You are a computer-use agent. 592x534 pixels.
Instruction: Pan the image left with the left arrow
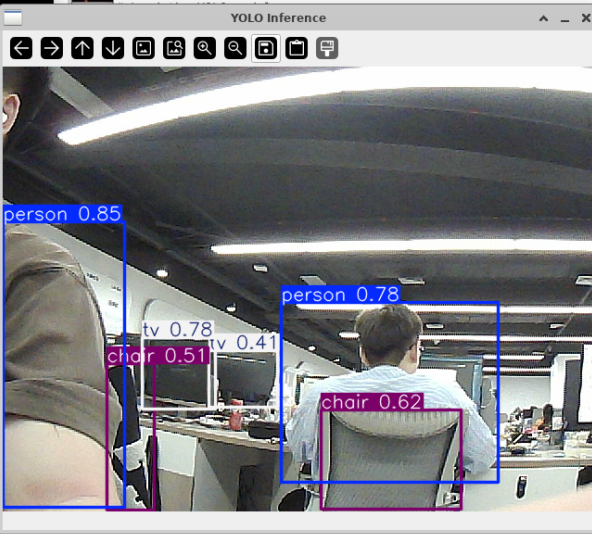[x=21, y=48]
